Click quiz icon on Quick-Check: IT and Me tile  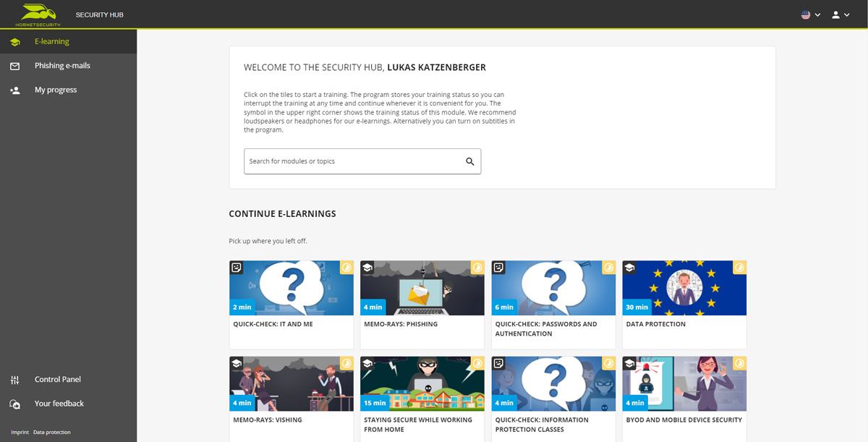tap(236, 268)
